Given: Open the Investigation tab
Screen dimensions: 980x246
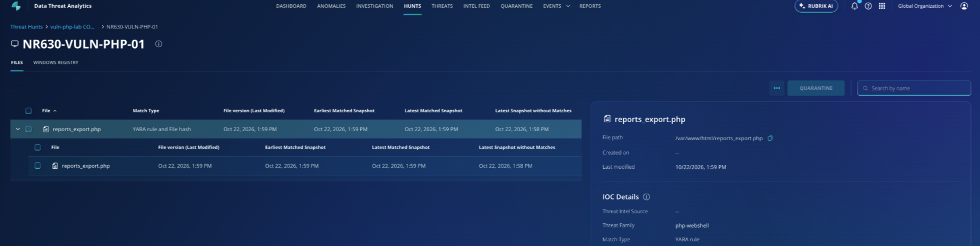Looking at the screenshot, I should (375, 6).
